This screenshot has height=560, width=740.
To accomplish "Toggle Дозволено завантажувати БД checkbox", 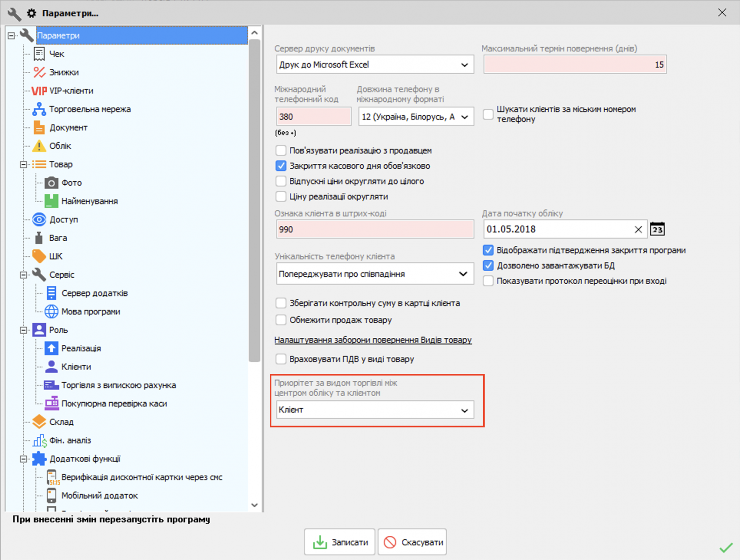I will (488, 266).
